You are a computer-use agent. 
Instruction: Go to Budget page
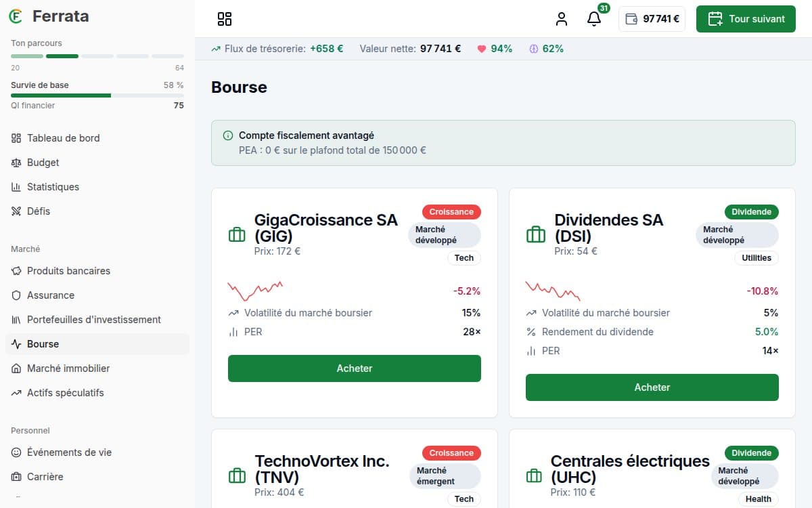tap(97, 163)
